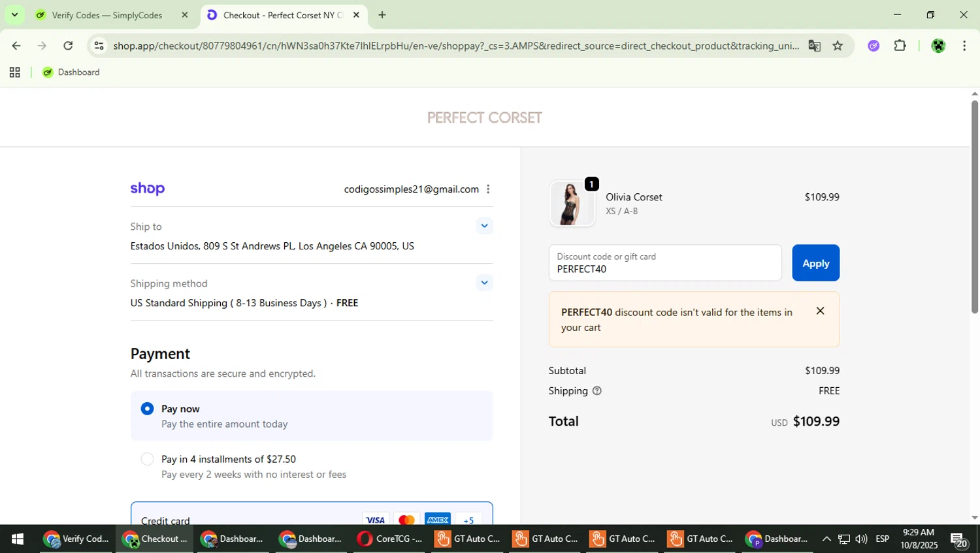Open a new browser tab
980x553 pixels.
click(382, 15)
